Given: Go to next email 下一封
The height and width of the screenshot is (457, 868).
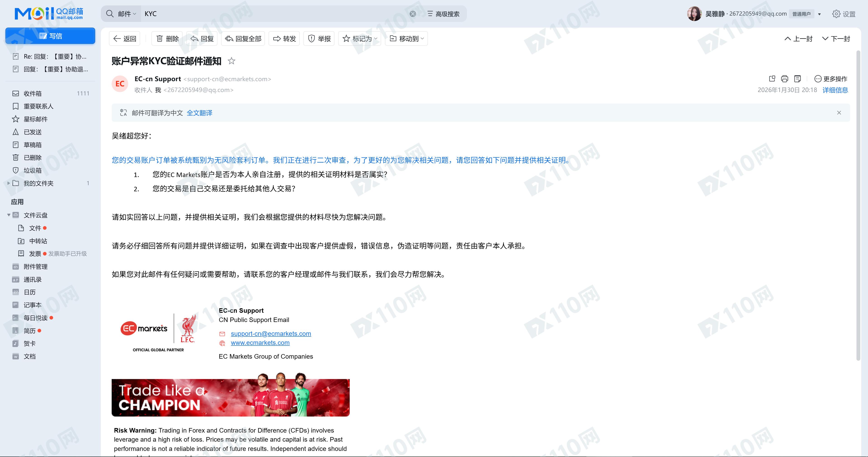Looking at the screenshot, I should tap(836, 38).
